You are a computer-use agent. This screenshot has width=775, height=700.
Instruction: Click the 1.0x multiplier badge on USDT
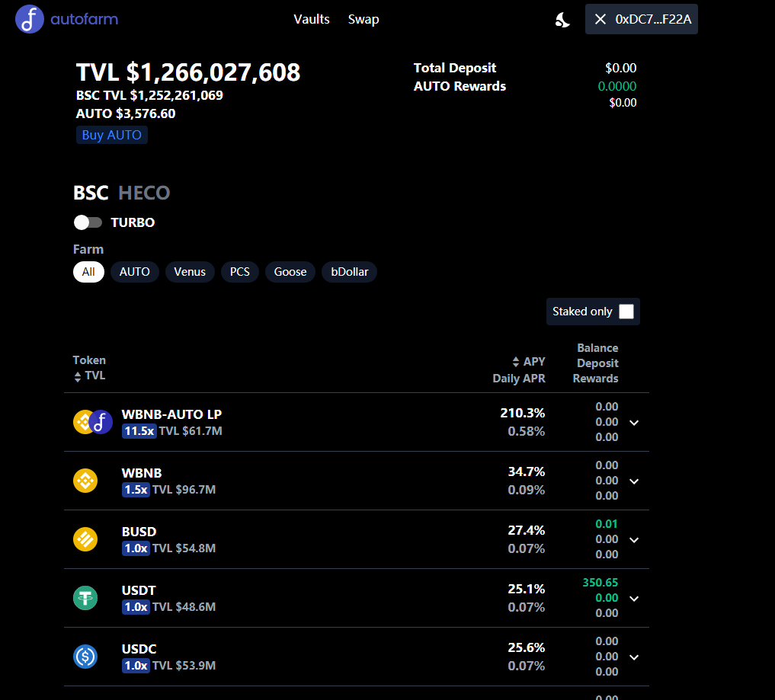pyautogui.click(x=136, y=606)
